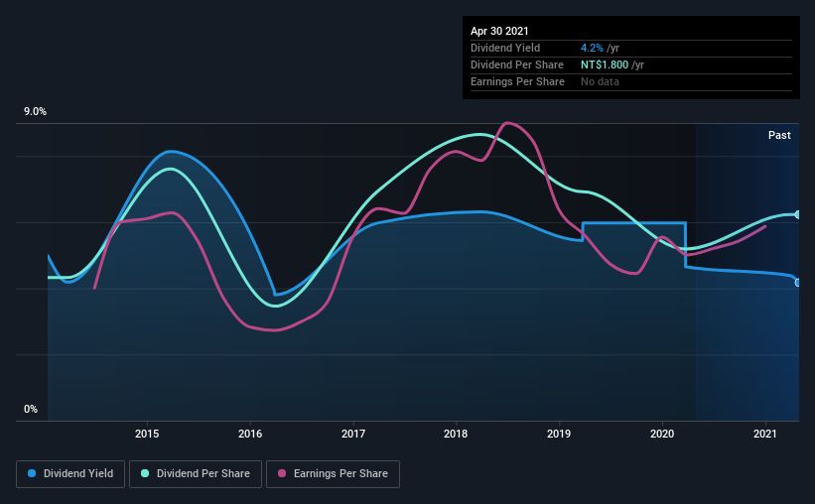Toggle the Earnings Per Share legend button
Image resolution: width=815 pixels, height=504 pixels.
click(x=333, y=474)
